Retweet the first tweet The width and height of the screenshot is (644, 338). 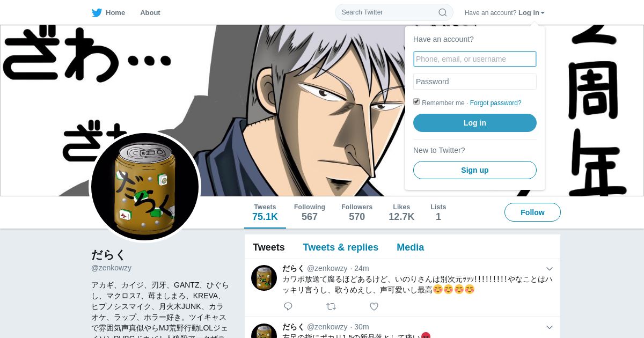pyautogui.click(x=331, y=306)
